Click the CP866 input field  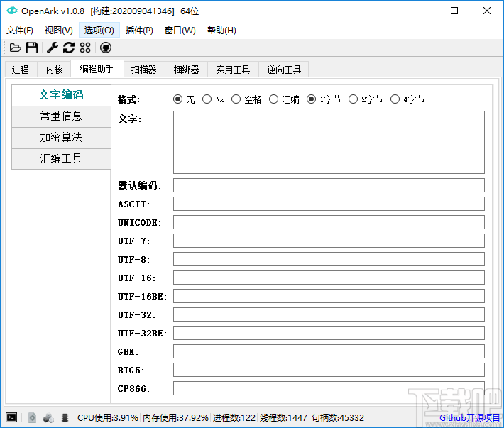[329, 388]
